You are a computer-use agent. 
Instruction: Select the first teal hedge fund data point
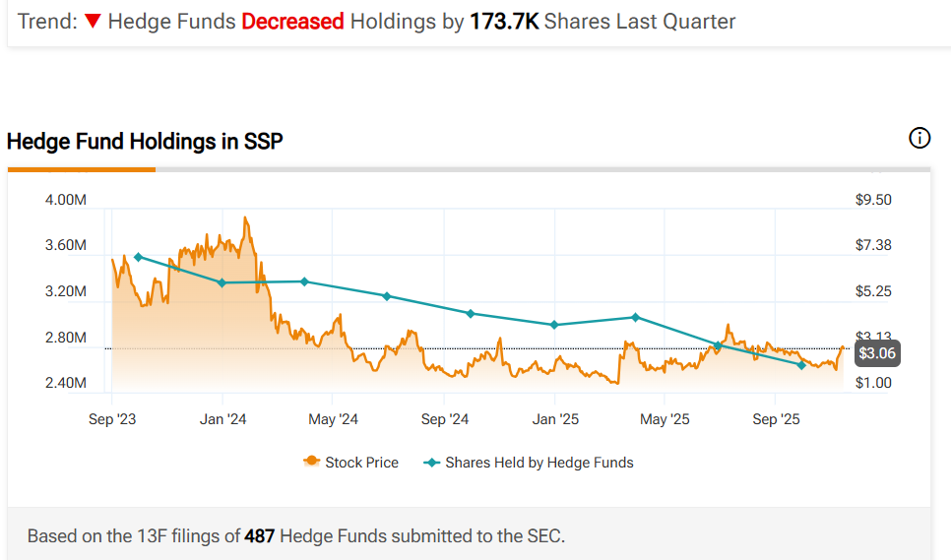(139, 257)
